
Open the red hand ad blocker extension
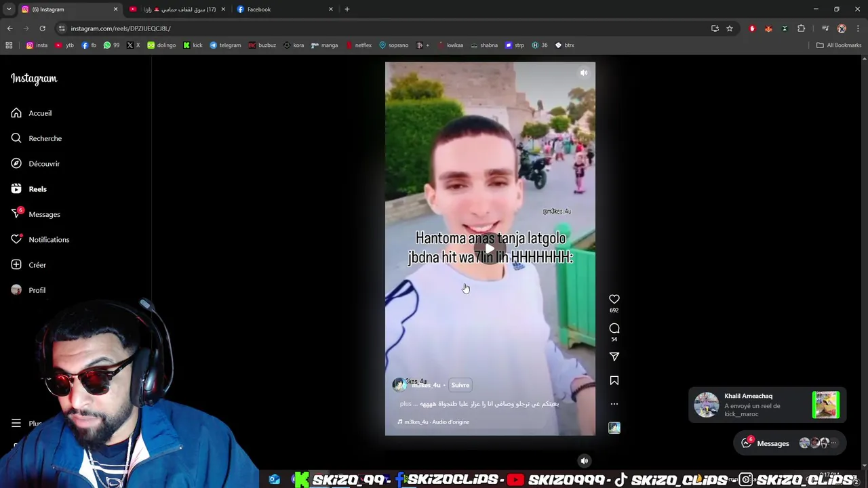[x=752, y=28]
